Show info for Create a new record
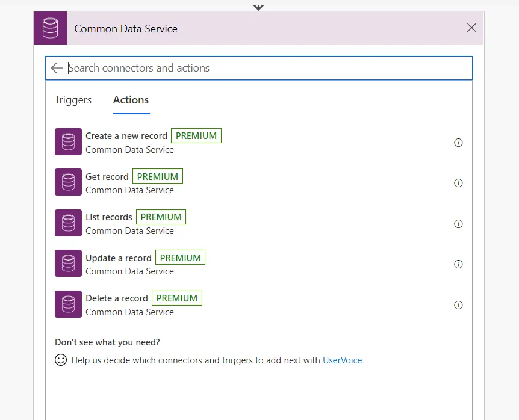This screenshot has width=519, height=420. (458, 143)
